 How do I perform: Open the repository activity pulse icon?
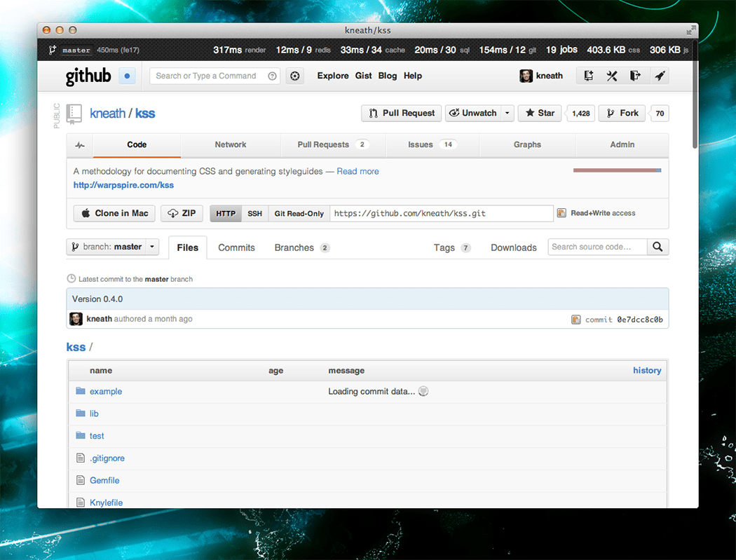(x=80, y=145)
